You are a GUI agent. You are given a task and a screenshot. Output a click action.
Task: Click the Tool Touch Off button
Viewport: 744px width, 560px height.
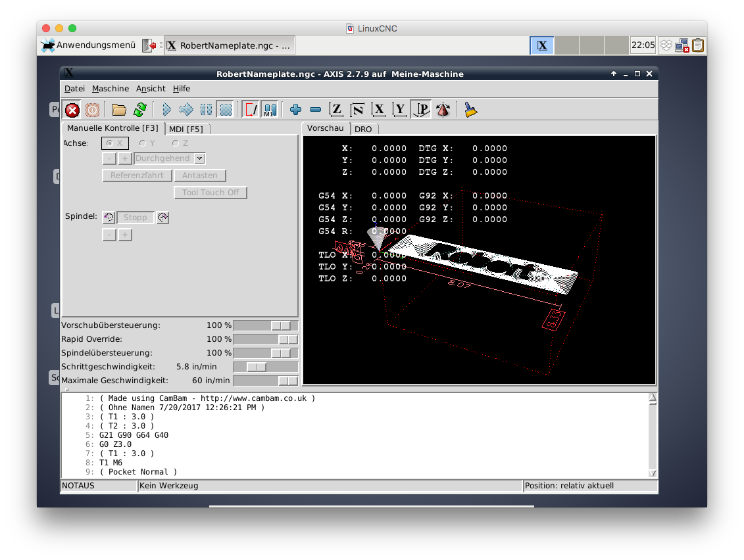(211, 193)
